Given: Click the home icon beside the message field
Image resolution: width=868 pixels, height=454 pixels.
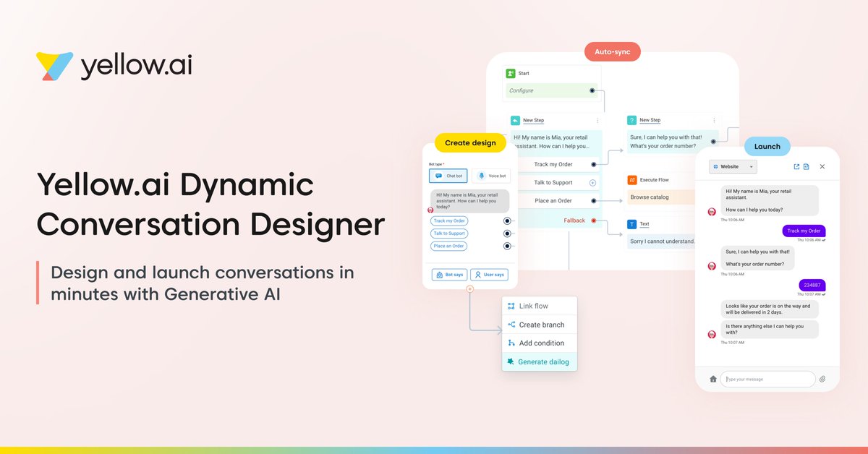Looking at the screenshot, I should point(712,379).
